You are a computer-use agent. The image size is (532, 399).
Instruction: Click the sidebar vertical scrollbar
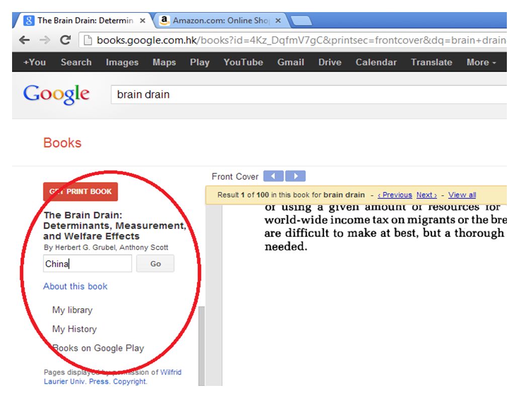(x=202, y=346)
